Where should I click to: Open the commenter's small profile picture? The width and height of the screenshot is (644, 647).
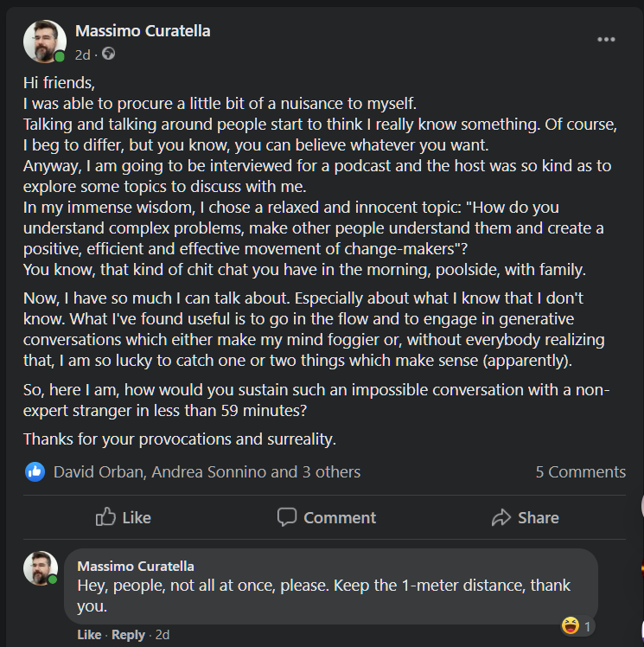(x=40, y=568)
